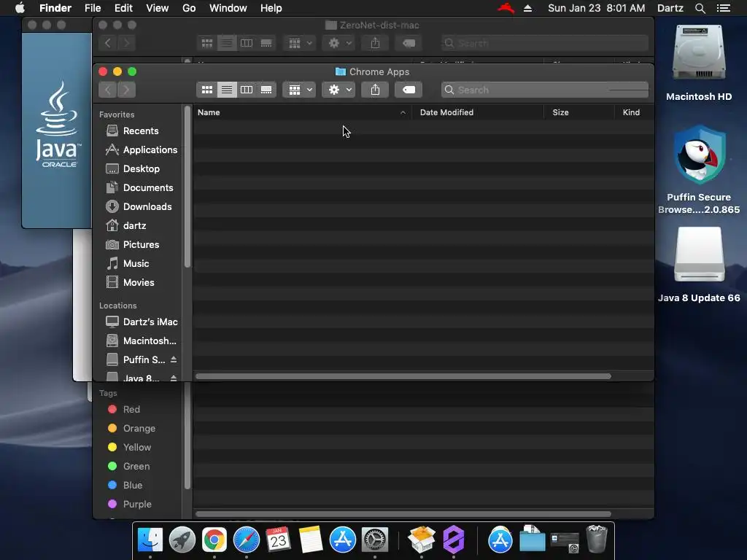Open the Apple menu
The height and width of the screenshot is (560, 747).
click(20, 8)
